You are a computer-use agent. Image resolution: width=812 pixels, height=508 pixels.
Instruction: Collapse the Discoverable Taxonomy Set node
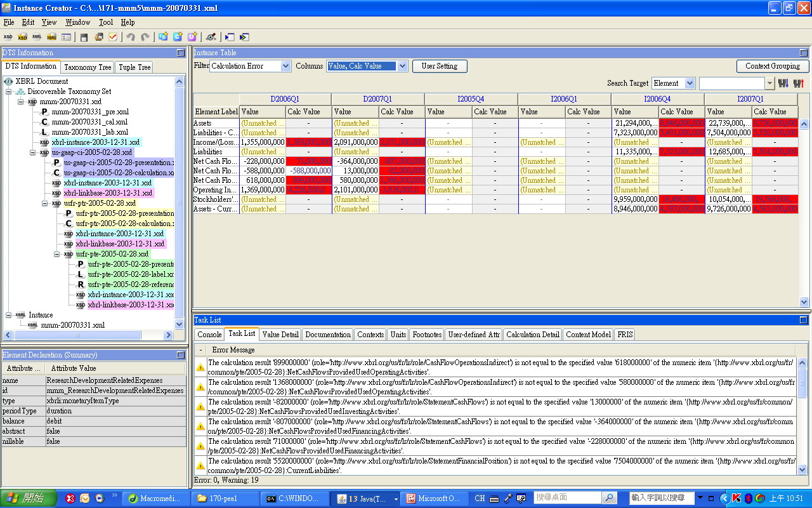click(x=10, y=91)
